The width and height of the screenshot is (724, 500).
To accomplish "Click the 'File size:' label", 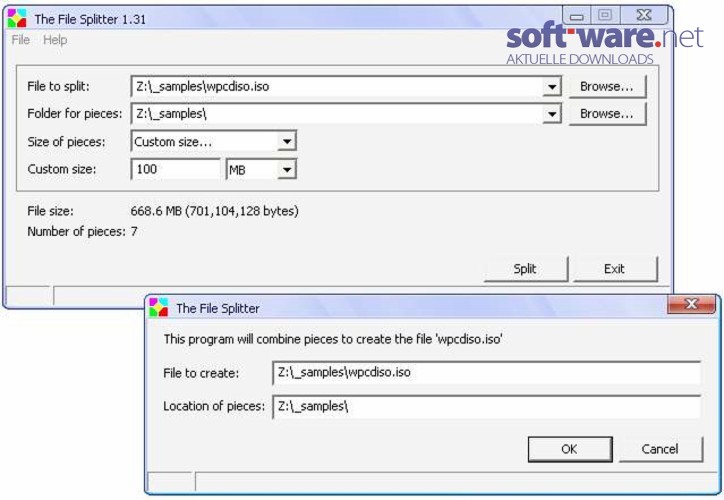I will pos(50,211).
